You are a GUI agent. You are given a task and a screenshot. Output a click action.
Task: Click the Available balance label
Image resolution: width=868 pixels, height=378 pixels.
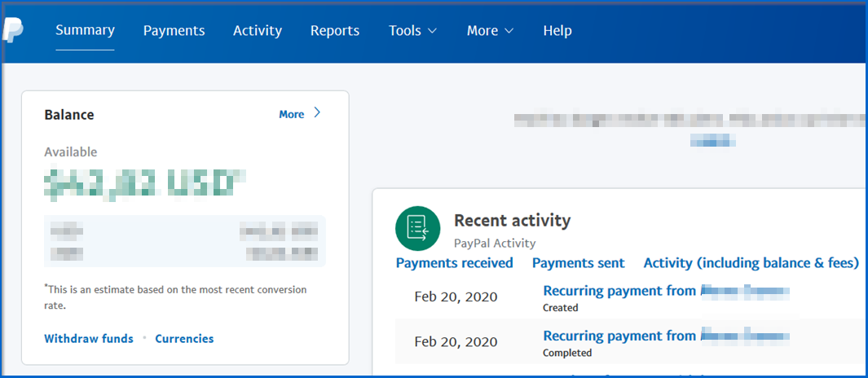coord(71,152)
